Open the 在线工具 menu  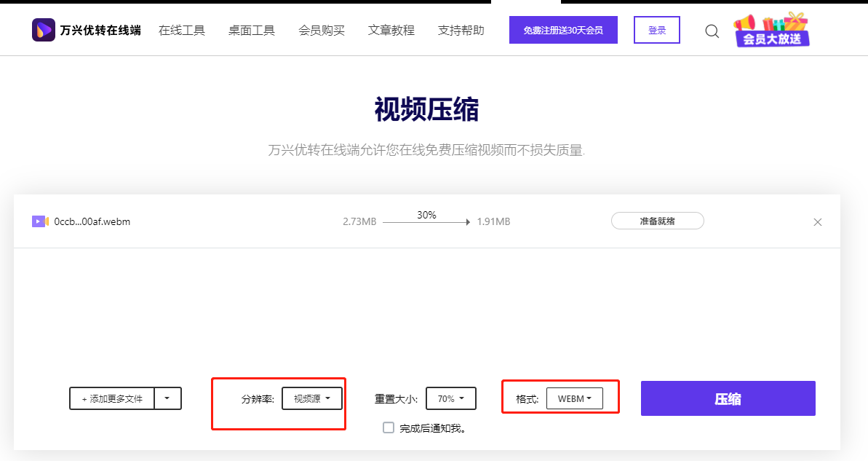(182, 30)
